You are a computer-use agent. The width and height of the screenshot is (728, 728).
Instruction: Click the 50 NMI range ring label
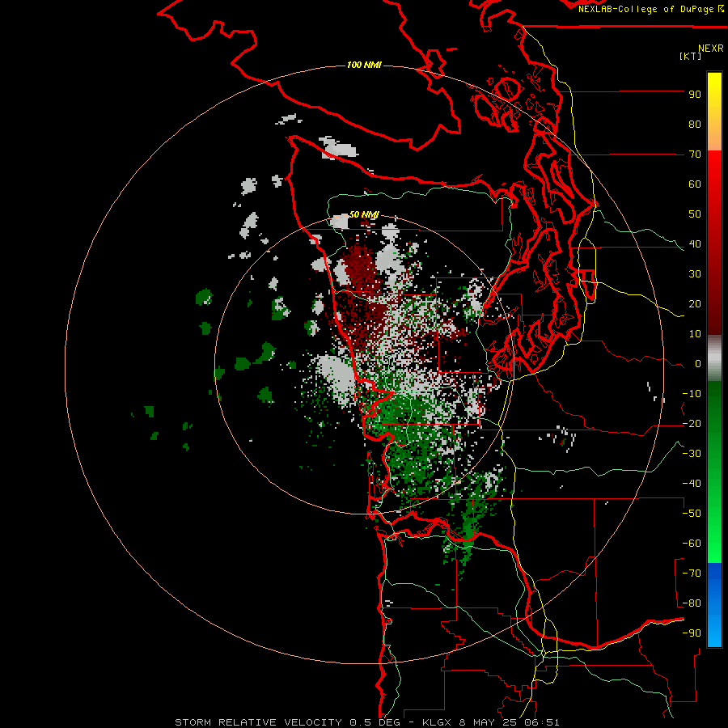tap(364, 214)
